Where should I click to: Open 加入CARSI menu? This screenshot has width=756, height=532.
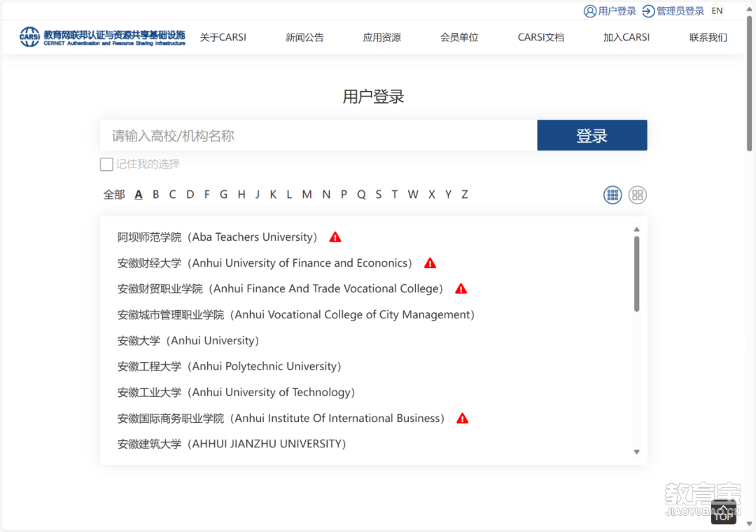[626, 37]
